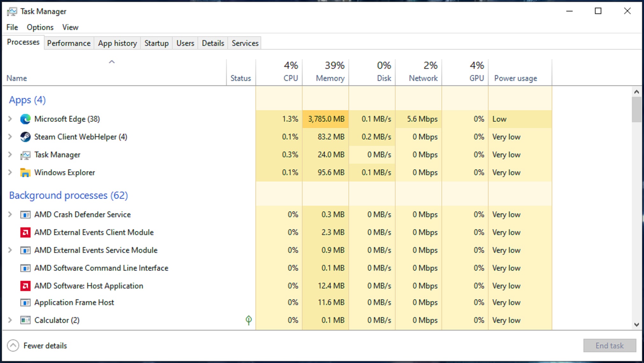
Task: Click the Windows Explorer folder icon
Action: click(25, 173)
